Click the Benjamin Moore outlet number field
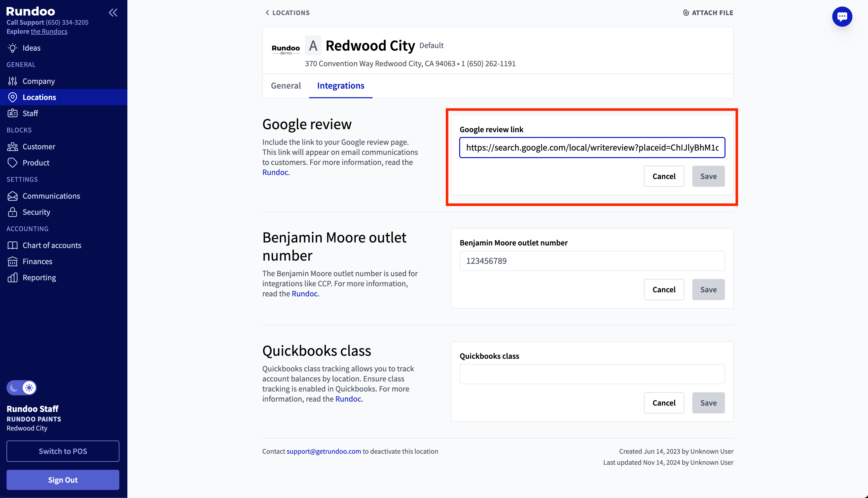 592,261
